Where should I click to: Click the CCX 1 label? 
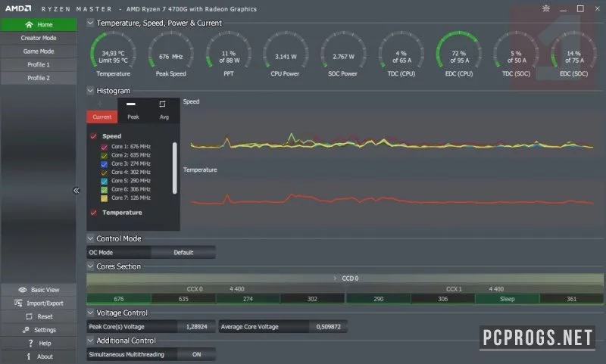454,289
